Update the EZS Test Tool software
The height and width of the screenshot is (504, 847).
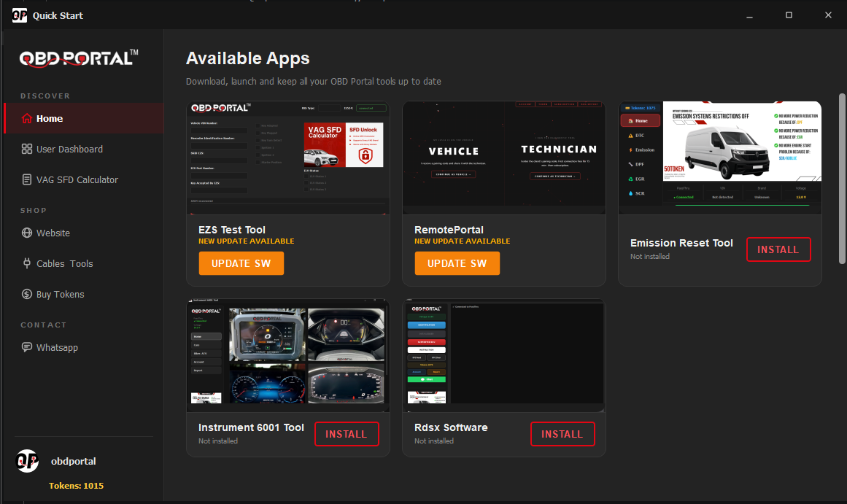tap(241, 263)
